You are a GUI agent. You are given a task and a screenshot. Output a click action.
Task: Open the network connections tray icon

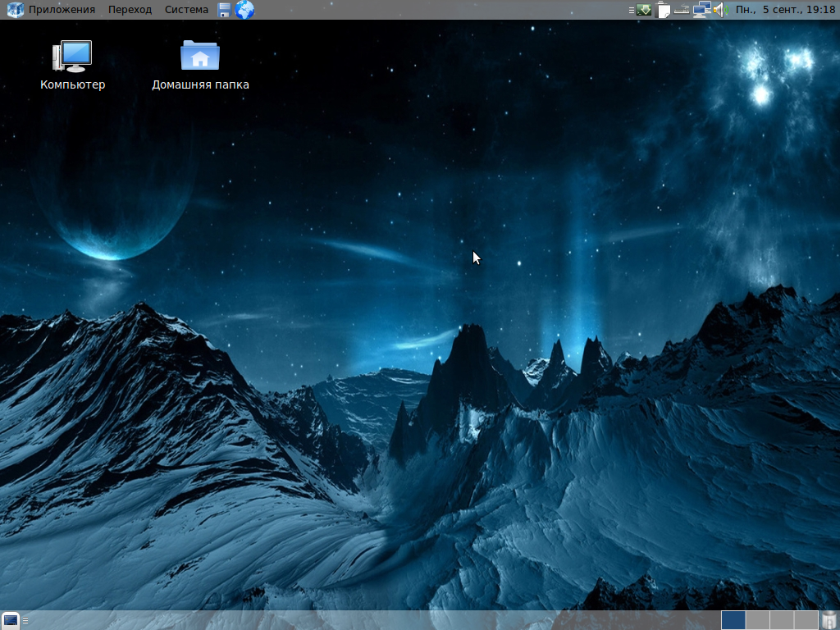tap(701, 10)
